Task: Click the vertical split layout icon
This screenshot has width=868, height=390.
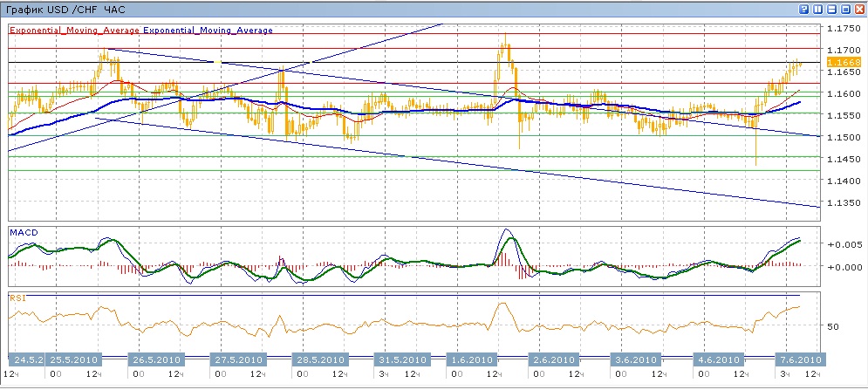Action: [x=817, y=9]
